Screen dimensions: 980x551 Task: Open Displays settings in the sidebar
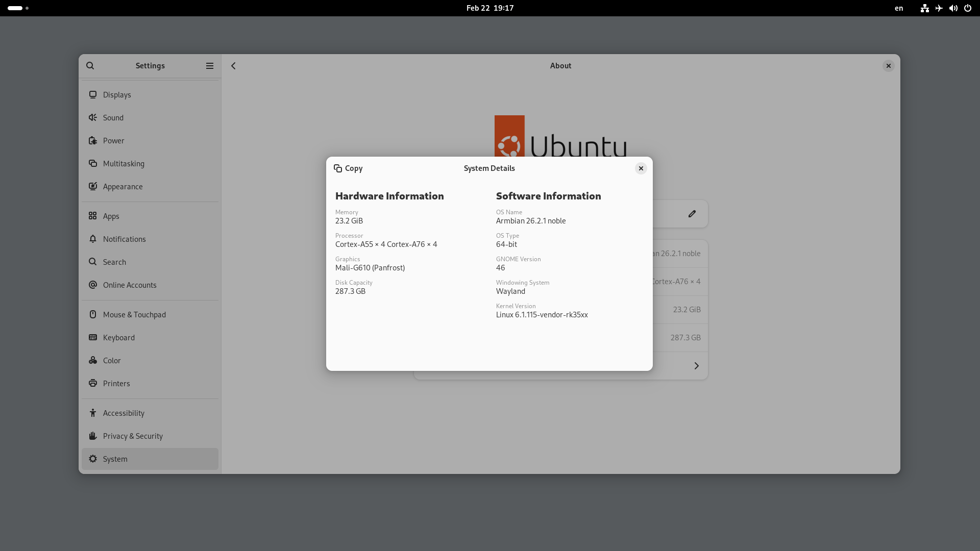[117, 95]
